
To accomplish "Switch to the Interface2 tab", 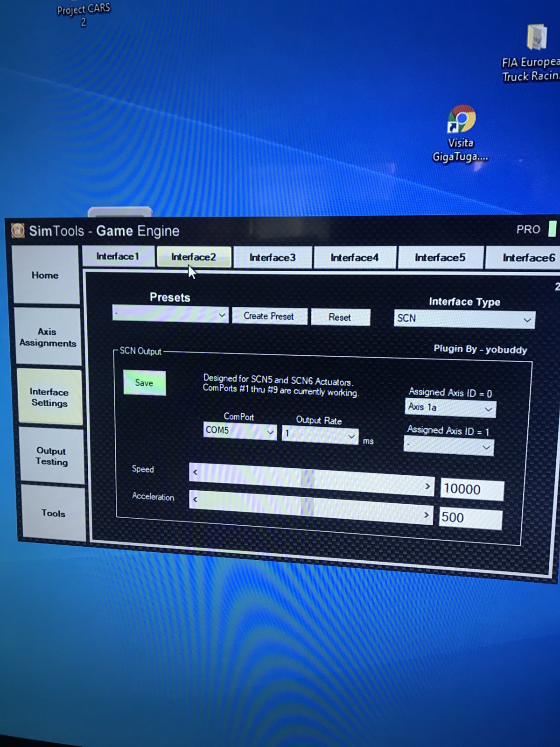I will (194, 257).
